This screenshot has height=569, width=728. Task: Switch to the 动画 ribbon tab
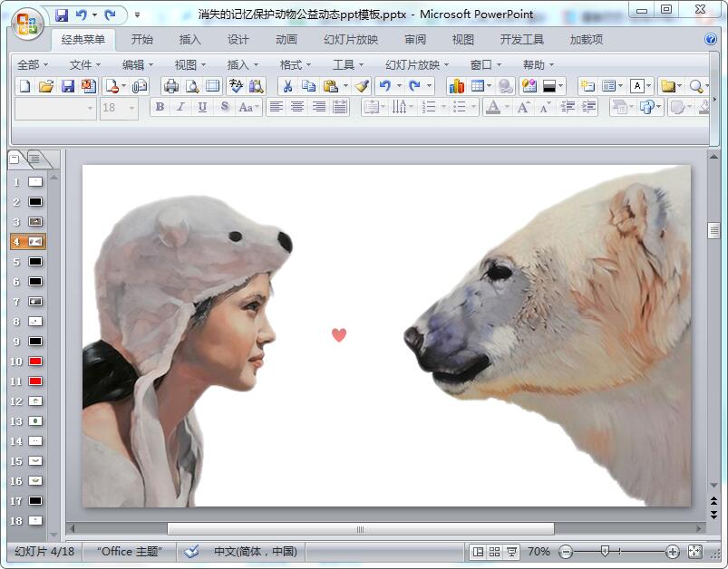(x=286, y=40)
